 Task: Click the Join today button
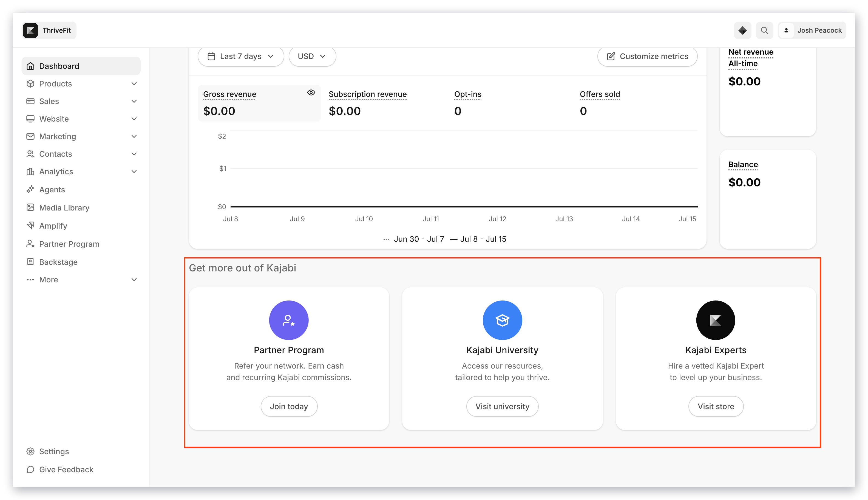tap(289, 406)
